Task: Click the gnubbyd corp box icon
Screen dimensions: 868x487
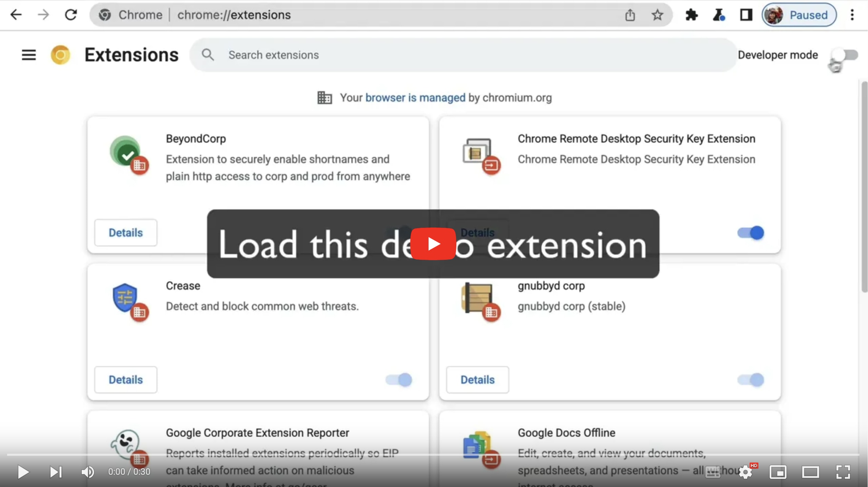Action: 477,298
